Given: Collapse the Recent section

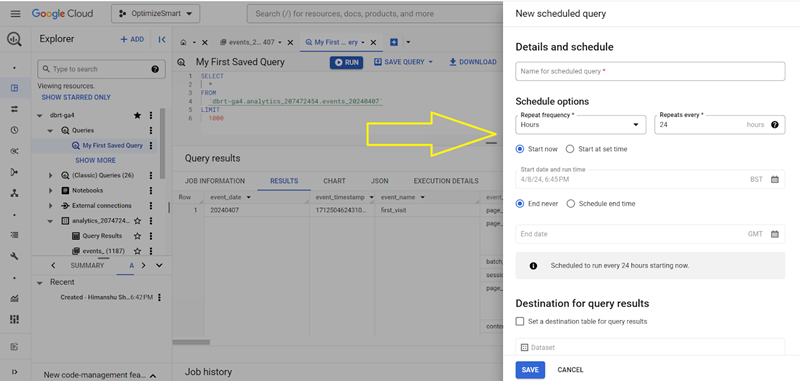Looking at the screenshot, I should click(40, 282).
